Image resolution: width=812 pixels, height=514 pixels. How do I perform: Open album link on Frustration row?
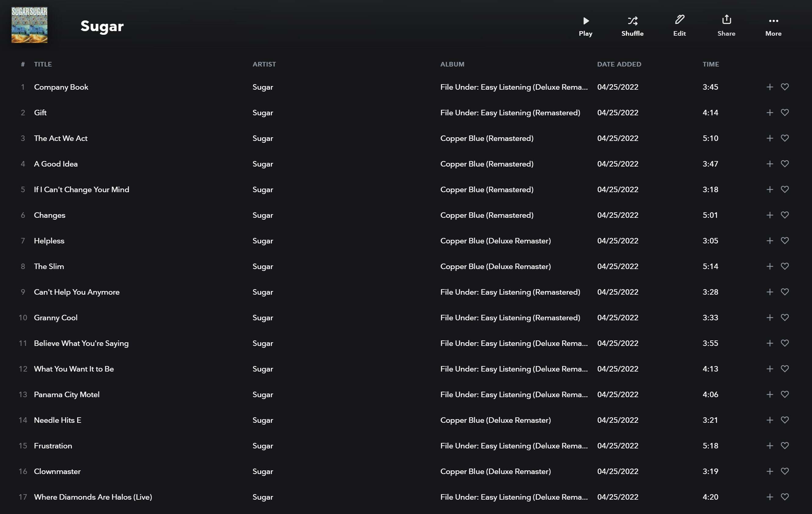coord(514,446)
